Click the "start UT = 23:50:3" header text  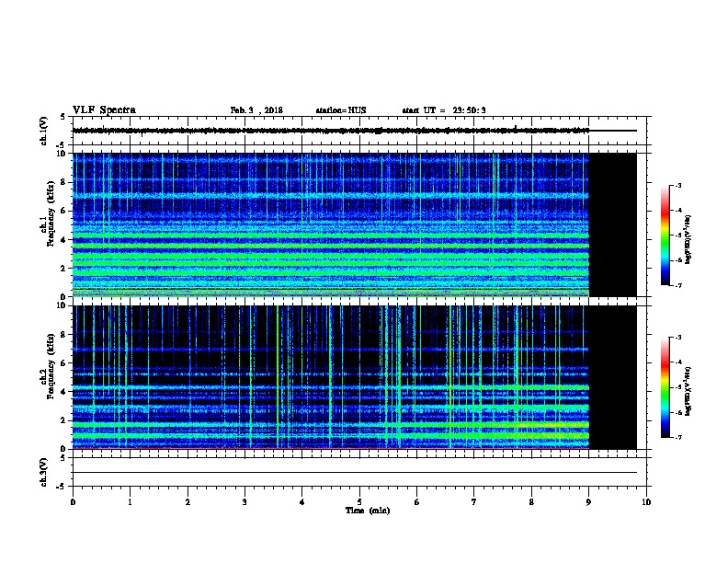pos(444,110)
